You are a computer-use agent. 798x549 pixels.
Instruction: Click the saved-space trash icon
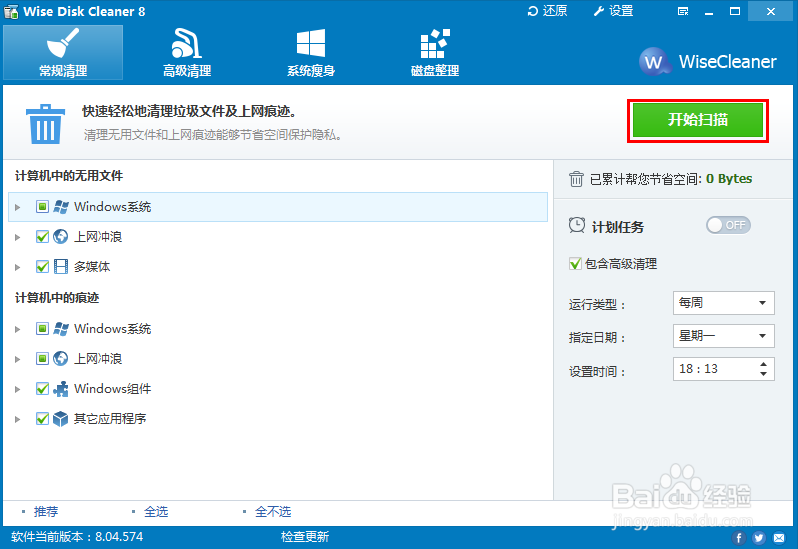pos(576,179)
